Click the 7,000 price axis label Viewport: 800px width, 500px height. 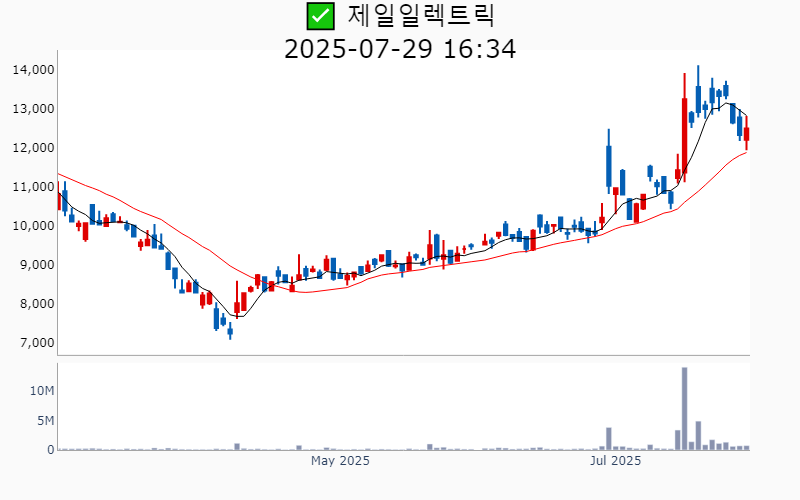(x=36, y=343)
